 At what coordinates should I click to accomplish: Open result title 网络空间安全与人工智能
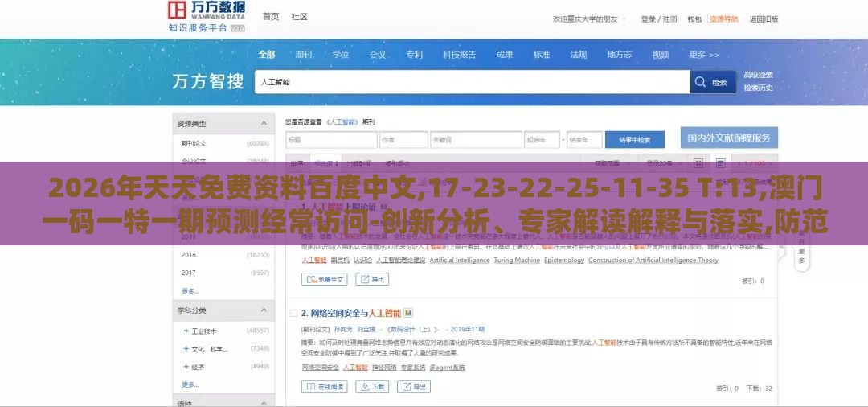point(351,313)
